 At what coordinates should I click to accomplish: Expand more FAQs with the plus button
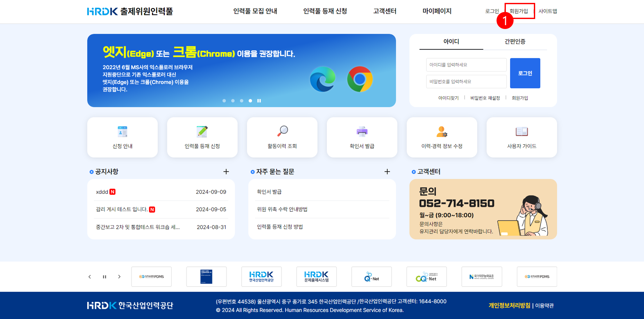tap(387, 171)
